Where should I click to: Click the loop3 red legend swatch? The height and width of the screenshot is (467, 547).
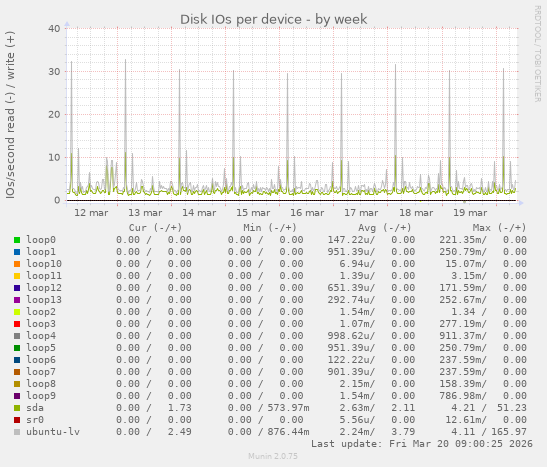17,324
